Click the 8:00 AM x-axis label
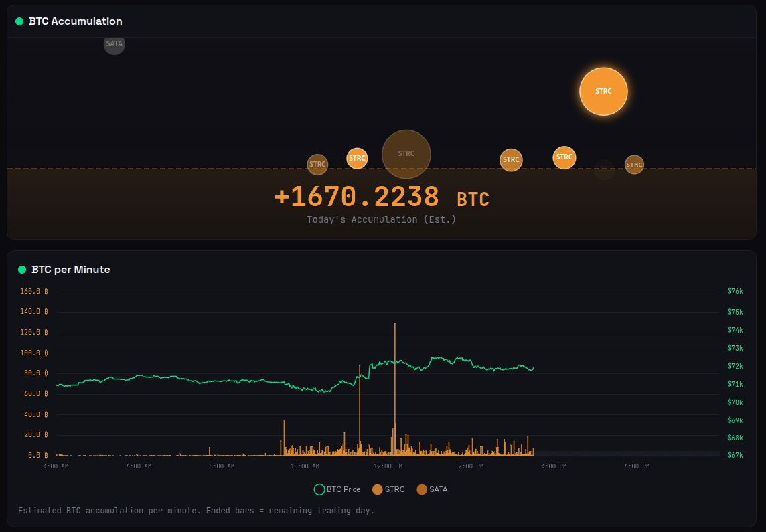The width and height of the screenshot is (766, 532). tap(222, 466)
